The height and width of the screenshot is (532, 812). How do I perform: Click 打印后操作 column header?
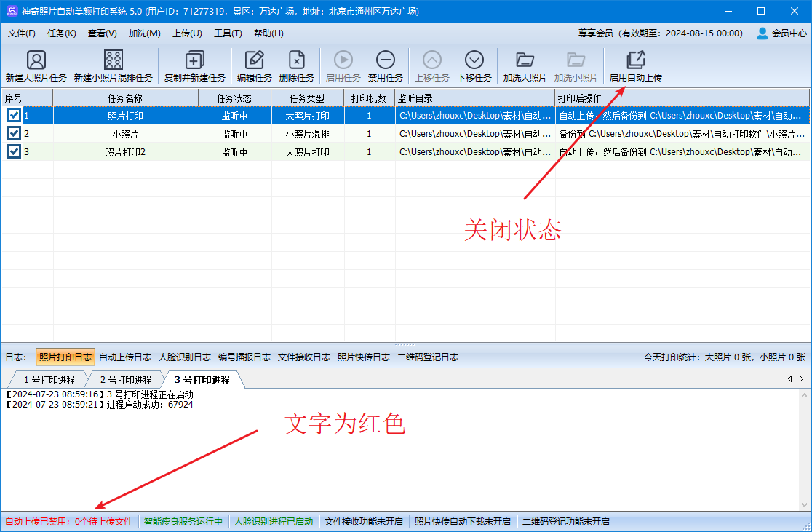tap(682, 98)
